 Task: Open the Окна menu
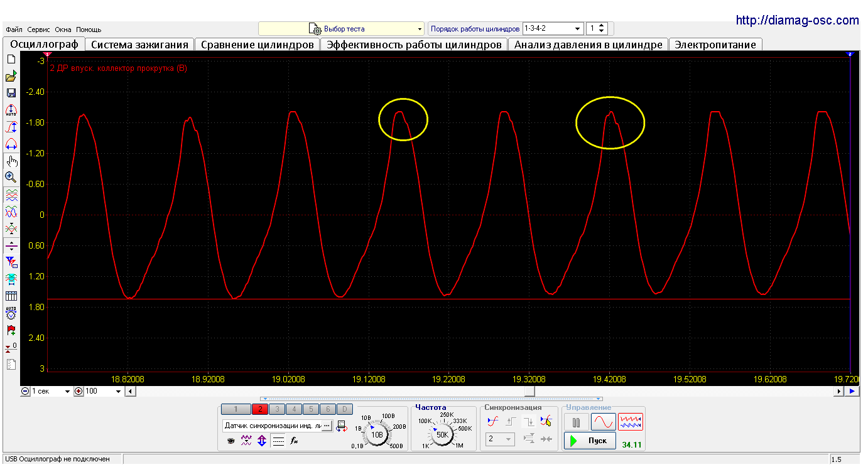coord(63,30)
